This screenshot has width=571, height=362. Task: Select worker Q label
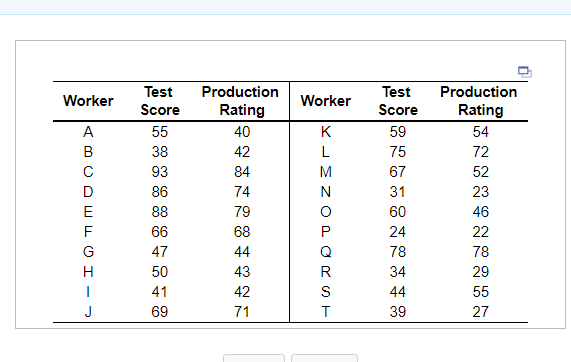pos(326,252)
